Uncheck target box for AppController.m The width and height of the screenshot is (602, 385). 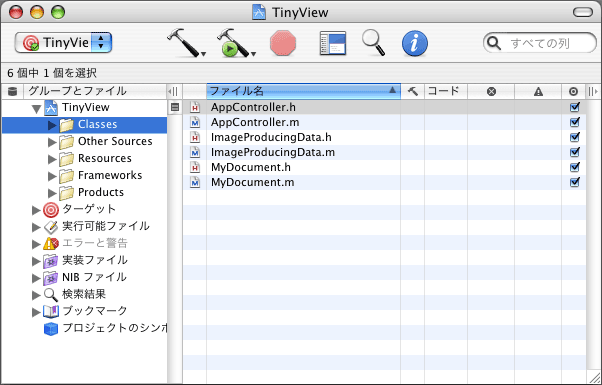tap(574, 122)
